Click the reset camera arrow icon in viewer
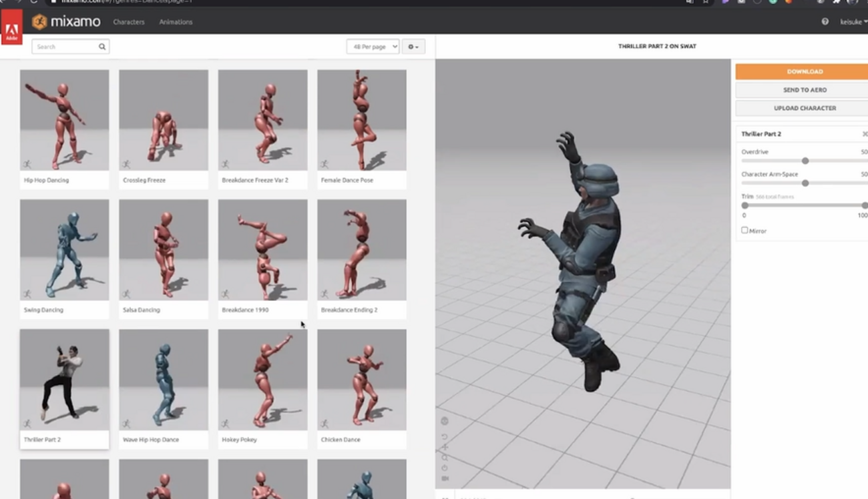Viewport: 868px width, 499px height. 445,437
